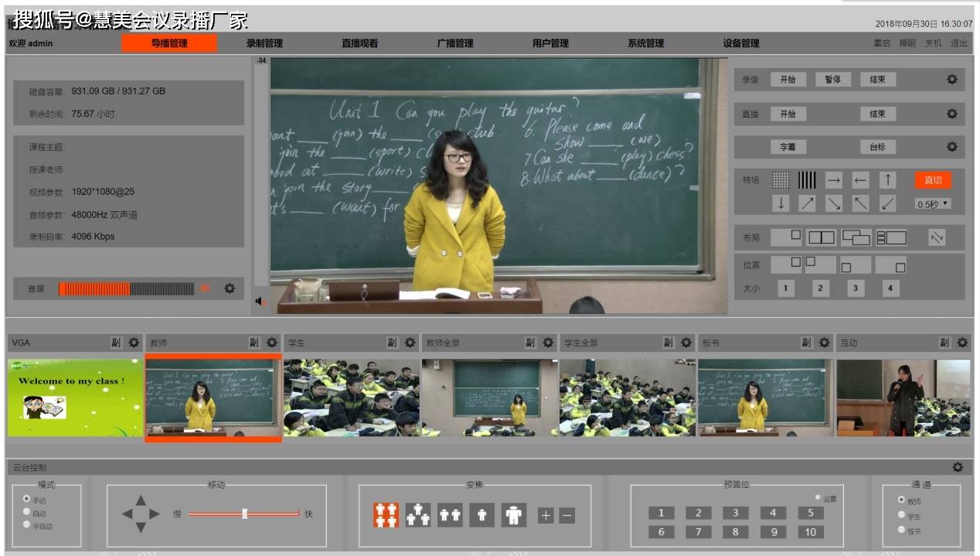980x556 pixels.
Task: Choose the vertical bars transition effect
Action: point(807,180)
